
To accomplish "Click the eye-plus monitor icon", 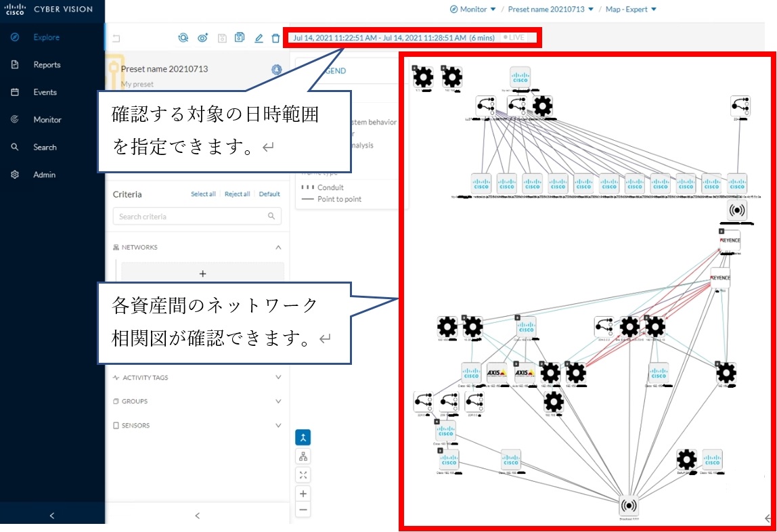I will 202,38.
